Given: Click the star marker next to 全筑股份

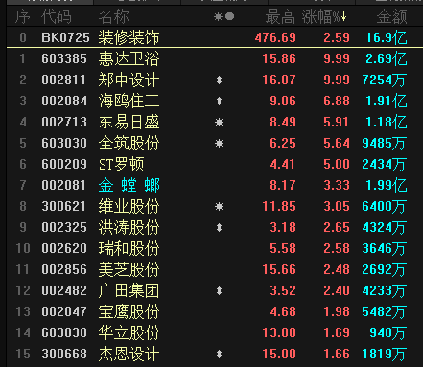Looking at the screenshot, I should [219, 143].
